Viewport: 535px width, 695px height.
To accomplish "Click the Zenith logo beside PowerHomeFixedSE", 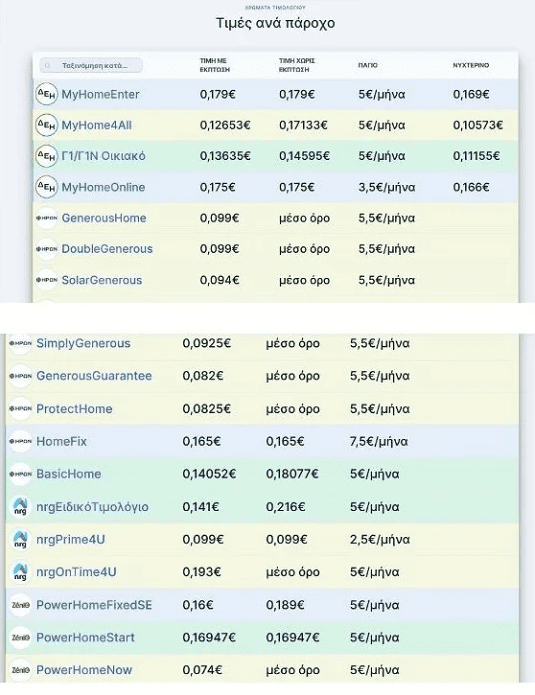I will (20, 605).
